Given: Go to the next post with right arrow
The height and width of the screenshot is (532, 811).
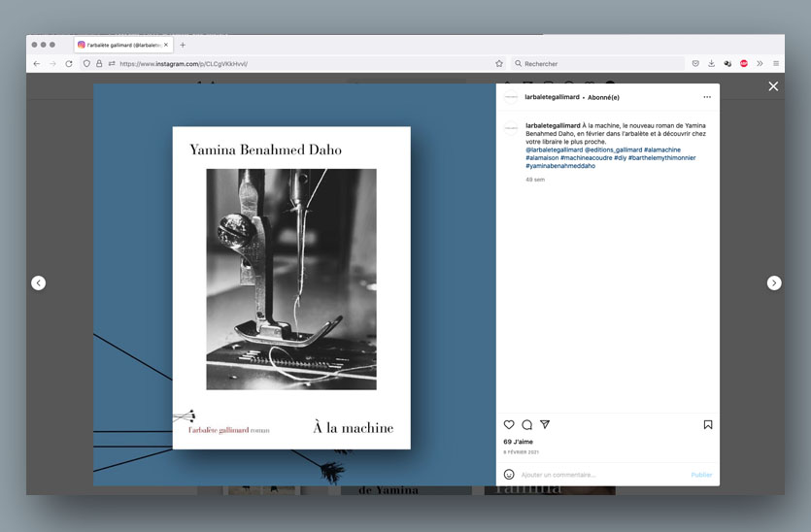Looking at the screenshot, I should click(x=774, y=283).
